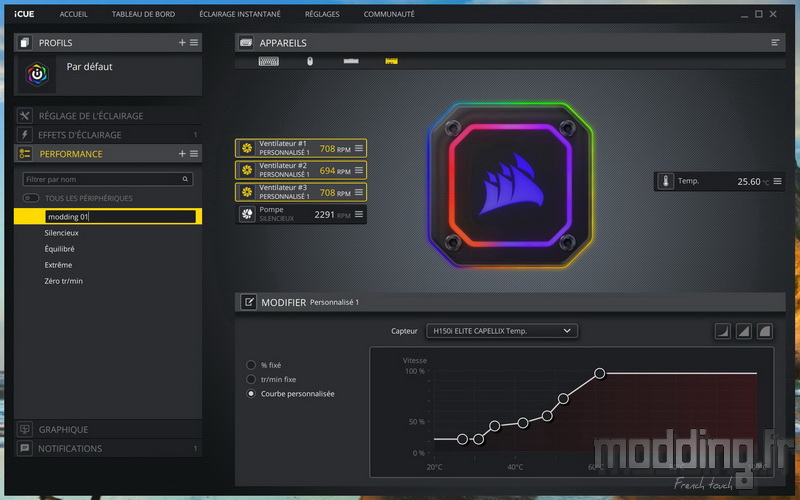The width and height of the screenshot is (800, 500).
Task: Click the Réglage de l'éclairage tools icon
Action: pos(24,116)
